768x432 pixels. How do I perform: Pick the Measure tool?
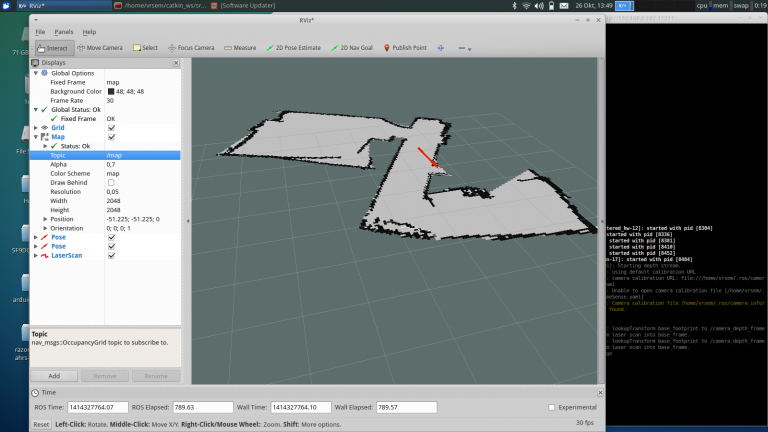click(x=240, y=48)
